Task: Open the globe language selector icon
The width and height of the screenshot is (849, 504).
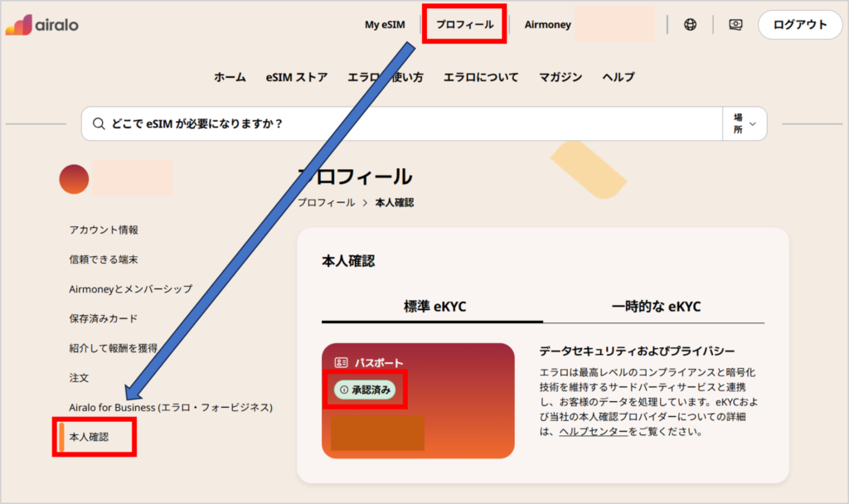Action: click(691, 24)
